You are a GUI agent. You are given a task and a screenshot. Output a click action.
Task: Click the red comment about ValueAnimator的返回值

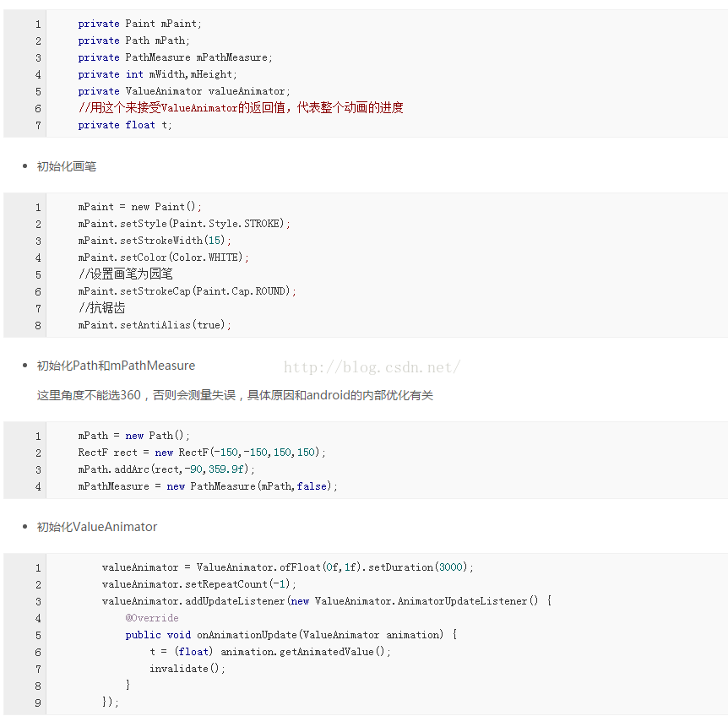point(241,108)
